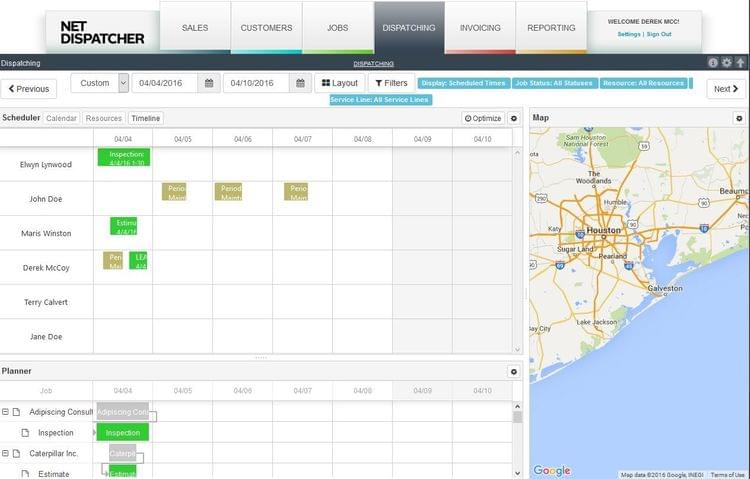Image resolution: width=750 pixels, height=479 pixels.
Task: Collapse the Caterpillar Inc. job row
Action: pyautogui.click(x=6, y=453)
